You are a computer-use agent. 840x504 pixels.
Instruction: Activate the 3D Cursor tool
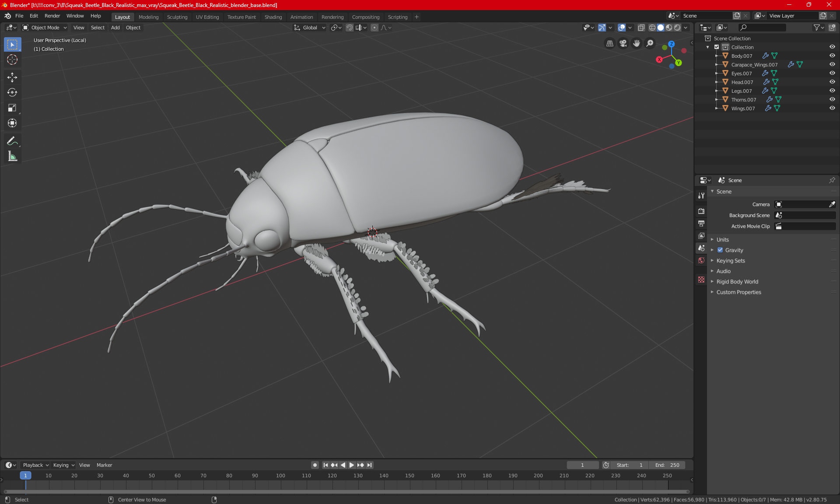pyautogui.click(x=12, y=60)
